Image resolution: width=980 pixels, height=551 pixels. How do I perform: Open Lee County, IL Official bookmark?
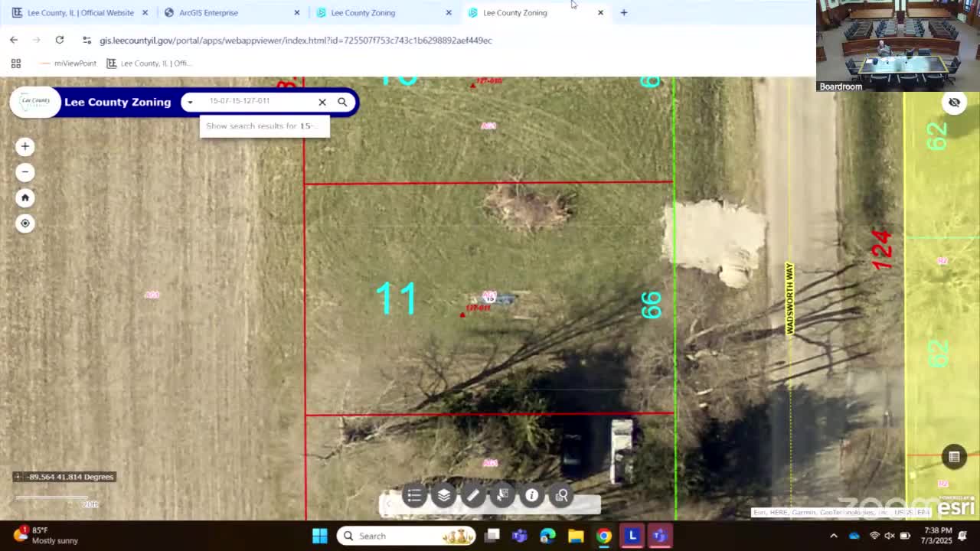click(x=149, y=64)
